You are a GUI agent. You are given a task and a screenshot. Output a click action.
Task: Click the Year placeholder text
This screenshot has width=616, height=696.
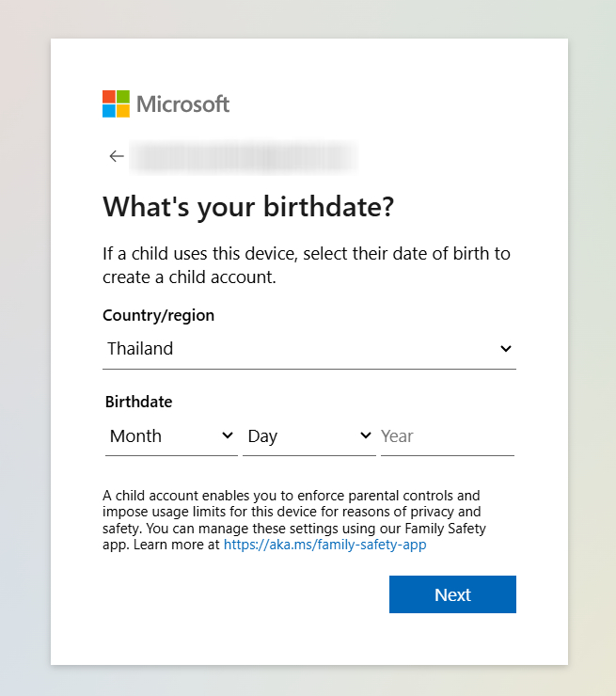coord(397,436)
